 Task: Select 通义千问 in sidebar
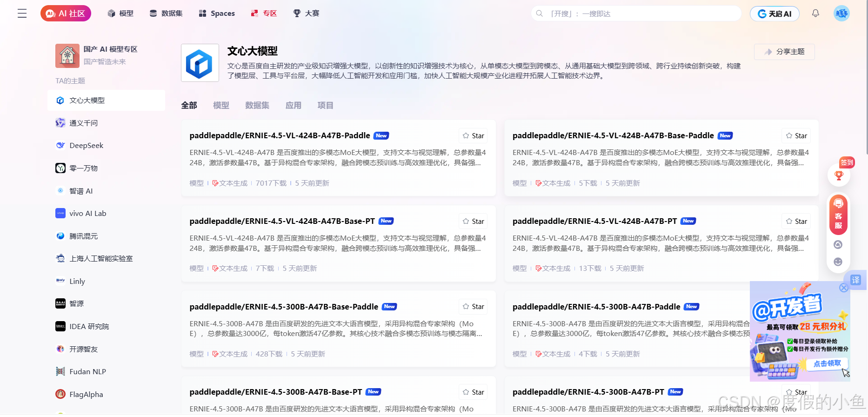106,123
